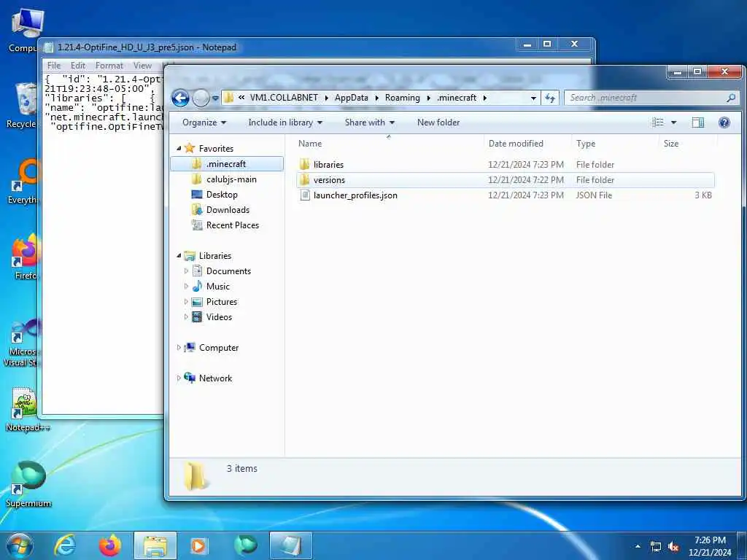Image resolution: width=747 pixels, height=560 pixels.
Task: Click AppData in the address bar
Action: coord(351,98)
